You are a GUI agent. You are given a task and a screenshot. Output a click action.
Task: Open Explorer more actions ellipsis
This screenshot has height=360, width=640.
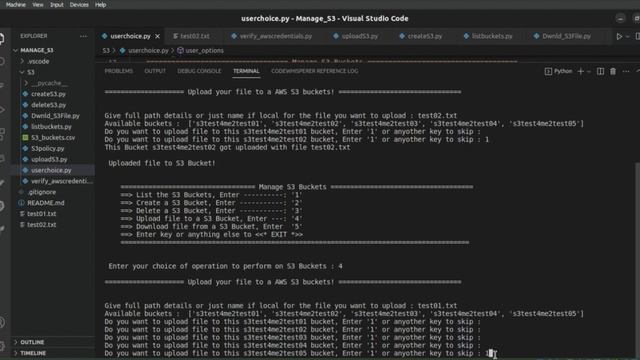point(83,36)
